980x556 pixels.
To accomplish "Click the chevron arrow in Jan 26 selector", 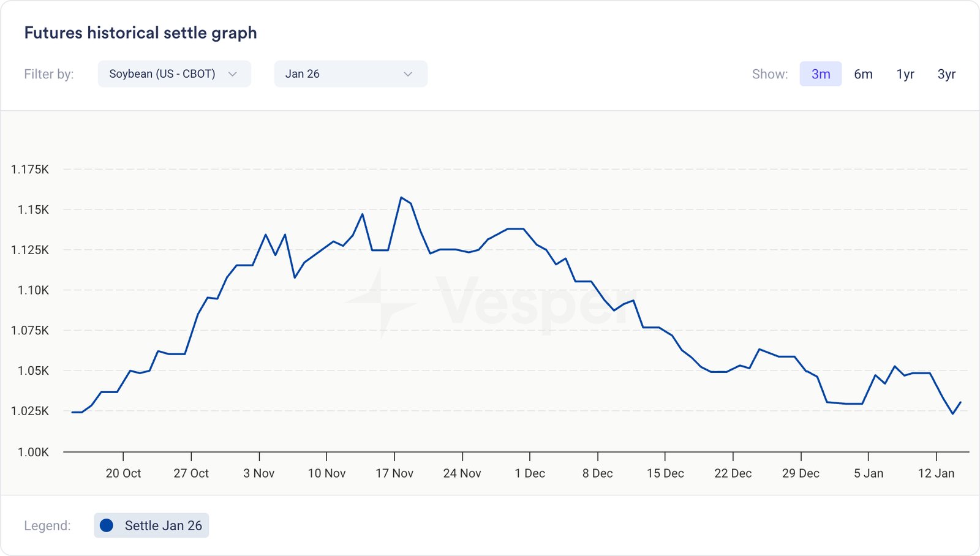I will (408, 74).
